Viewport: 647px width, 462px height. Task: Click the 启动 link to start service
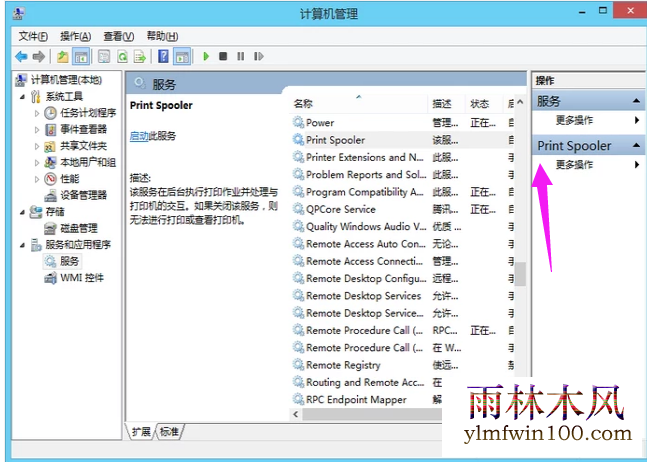pos(139,136)
